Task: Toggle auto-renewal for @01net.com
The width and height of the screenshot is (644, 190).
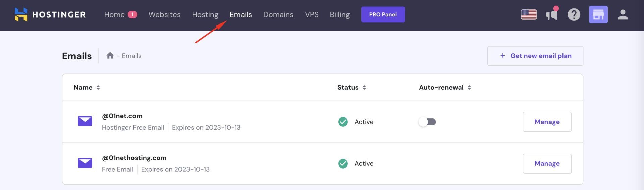Action: 427,122
